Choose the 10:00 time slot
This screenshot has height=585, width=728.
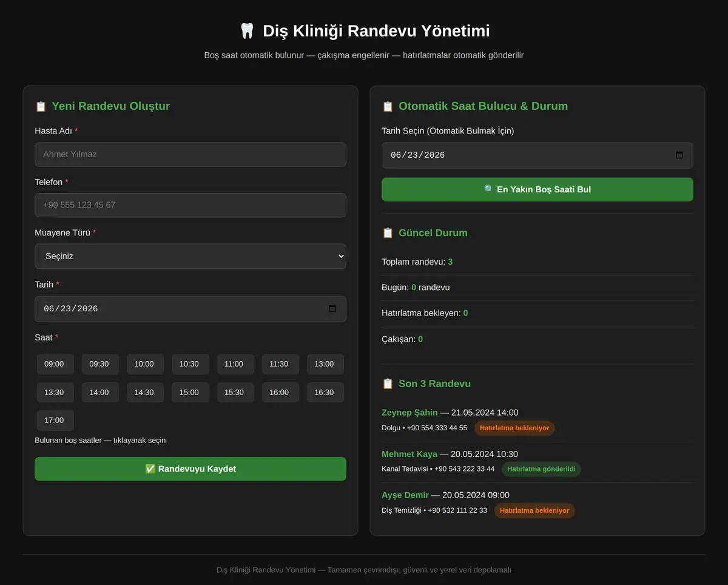pyautogui.click(x=144, y=364)
